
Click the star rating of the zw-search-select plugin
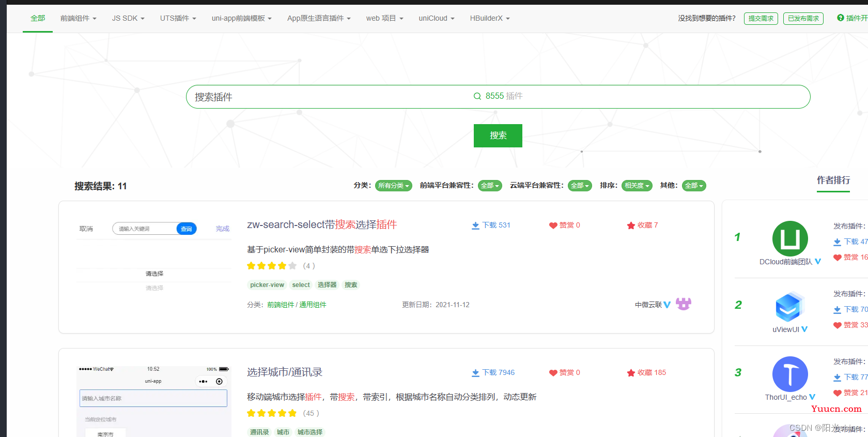[x=272, y=266]
